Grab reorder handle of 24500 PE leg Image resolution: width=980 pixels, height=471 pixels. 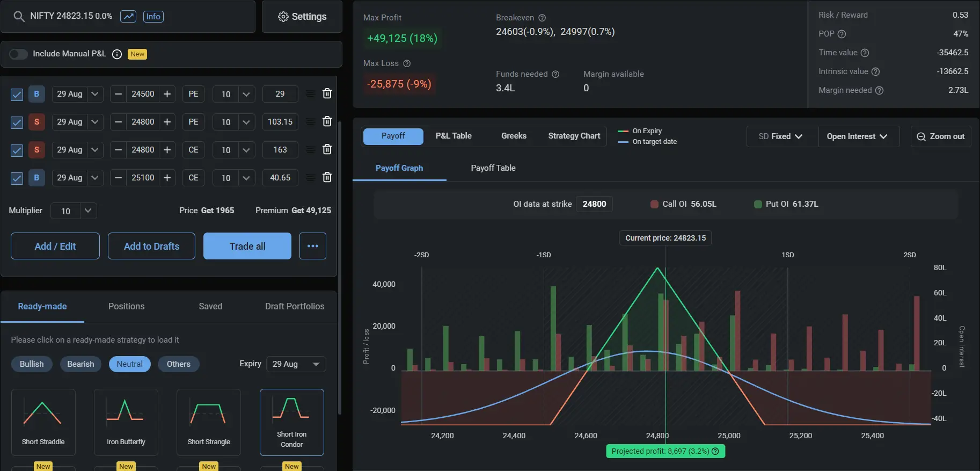tap(310, 94)
